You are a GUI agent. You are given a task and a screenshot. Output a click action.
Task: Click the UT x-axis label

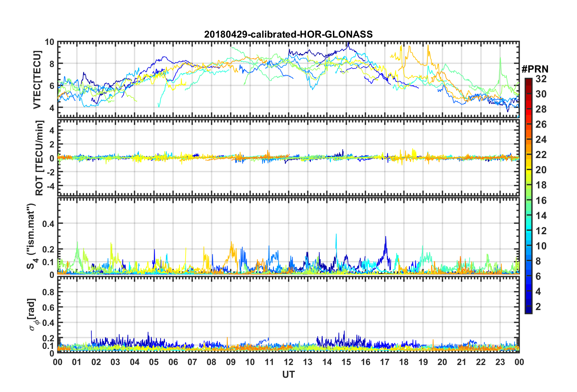(288, 374)
